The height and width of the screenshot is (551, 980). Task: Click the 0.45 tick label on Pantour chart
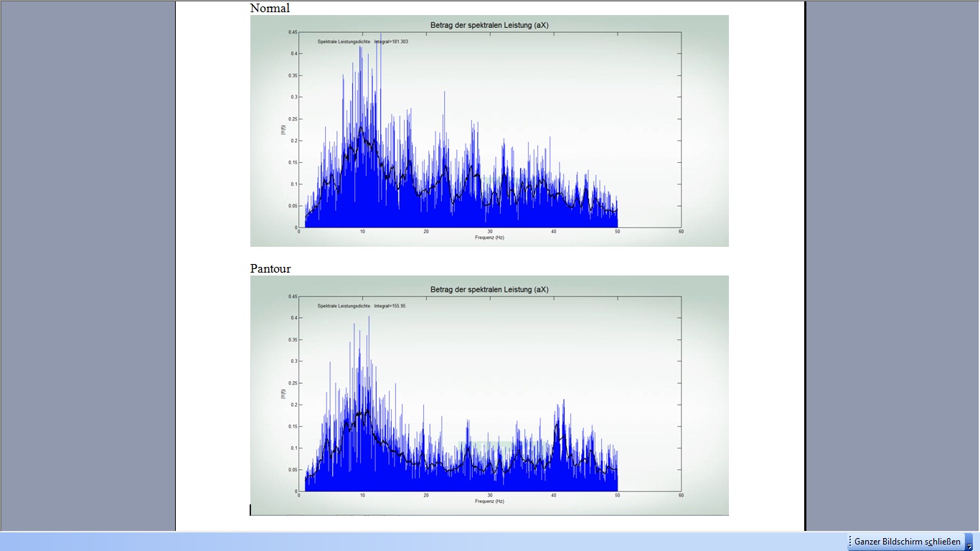pyautogui.click(x=293, y=296)
